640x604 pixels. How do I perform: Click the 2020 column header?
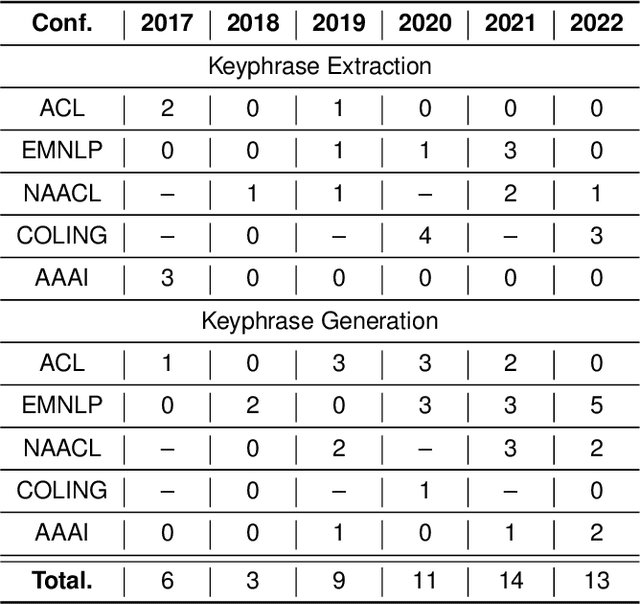click(424, 23)
